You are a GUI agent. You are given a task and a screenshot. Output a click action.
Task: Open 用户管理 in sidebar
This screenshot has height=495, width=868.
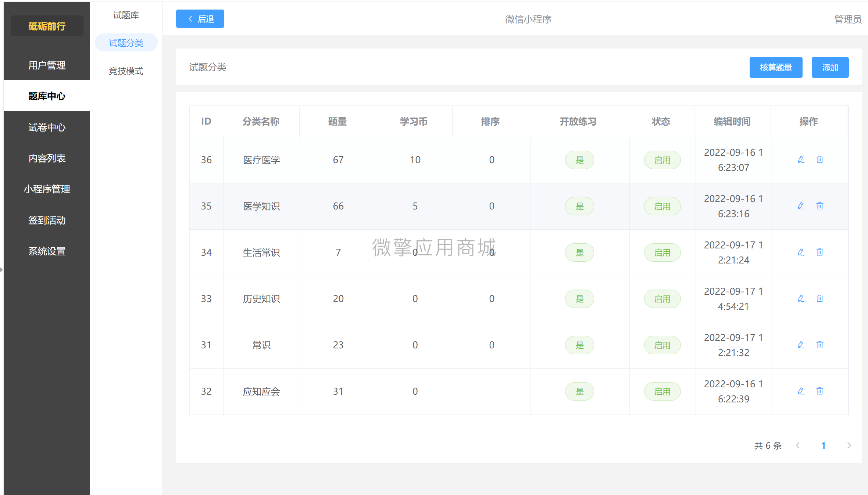(47, 65)
